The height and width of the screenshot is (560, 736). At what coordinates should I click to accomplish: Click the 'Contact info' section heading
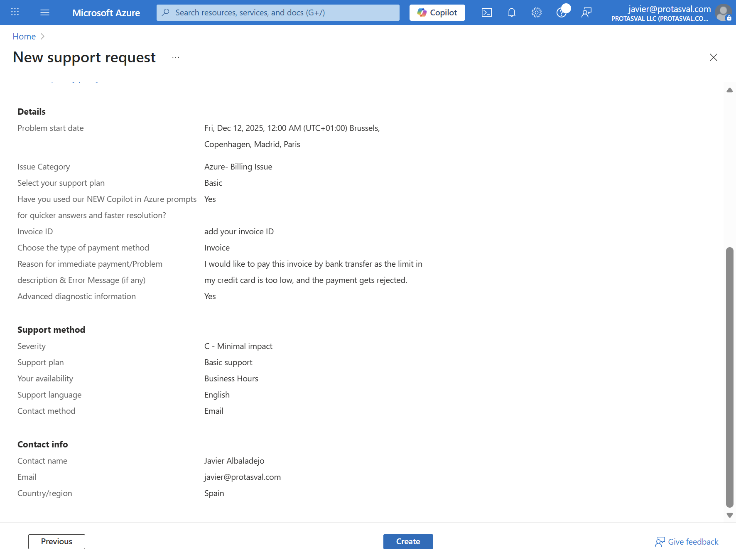click(x=43, y=445)
